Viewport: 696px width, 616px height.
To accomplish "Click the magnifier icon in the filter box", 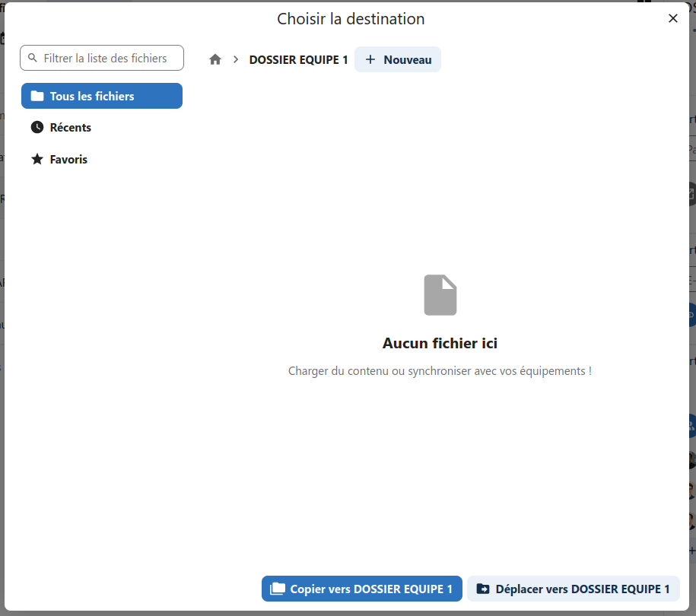I will pos(33,58).
